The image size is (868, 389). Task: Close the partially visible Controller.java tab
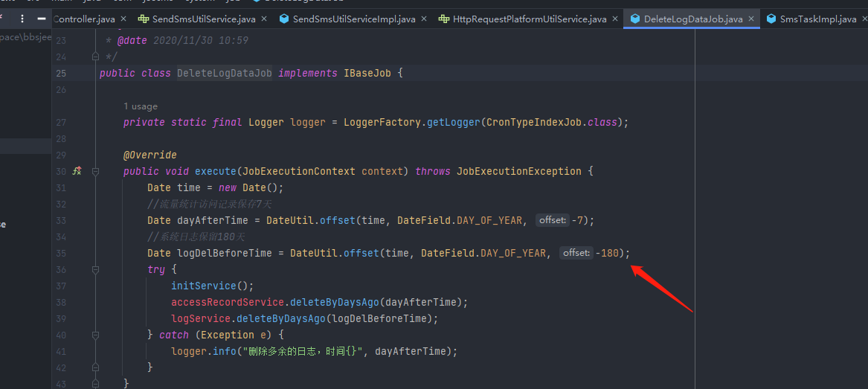click(x=123, y=19)
